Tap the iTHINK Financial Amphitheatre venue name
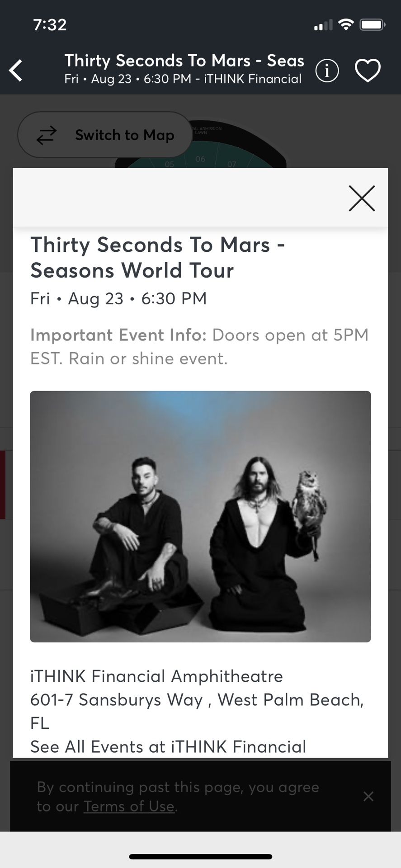This screenshot has height=868, width=401. click(x=156, y=676)
